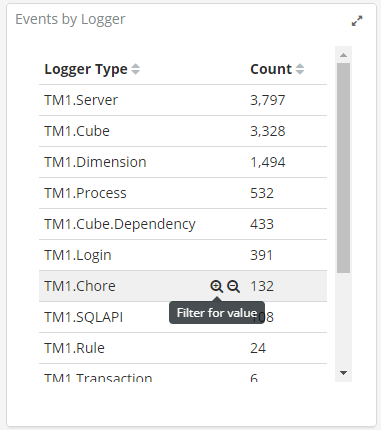Viewport: 381px width, 430px height.
Task: Click the TM1.Process logger entry
Action: (85, 193)
